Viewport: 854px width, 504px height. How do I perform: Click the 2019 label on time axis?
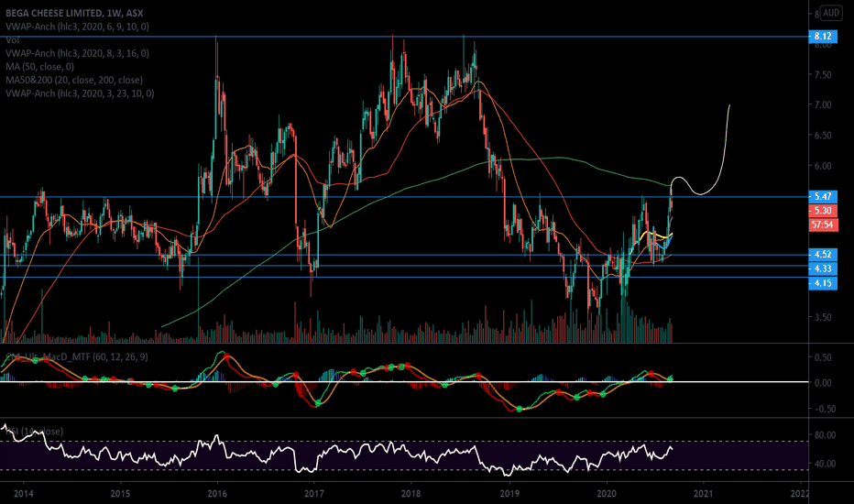pyautogui.click(x=509, y=494)
